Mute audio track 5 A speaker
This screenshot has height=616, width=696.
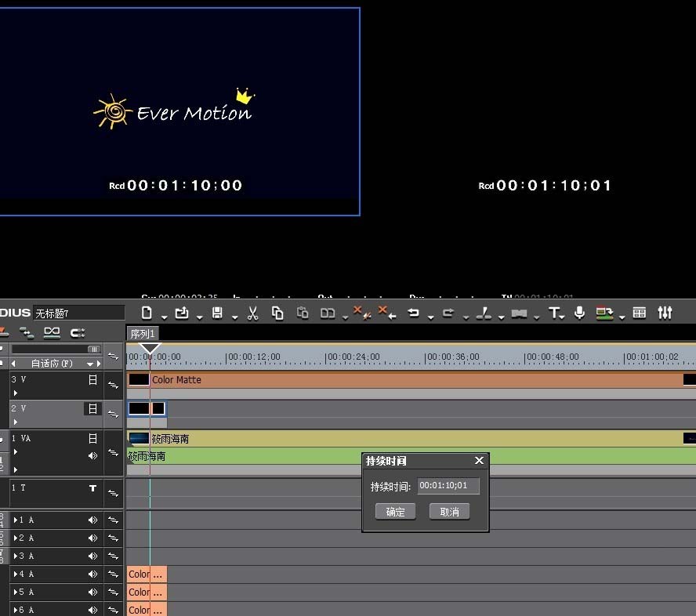[x=92, y=592]
